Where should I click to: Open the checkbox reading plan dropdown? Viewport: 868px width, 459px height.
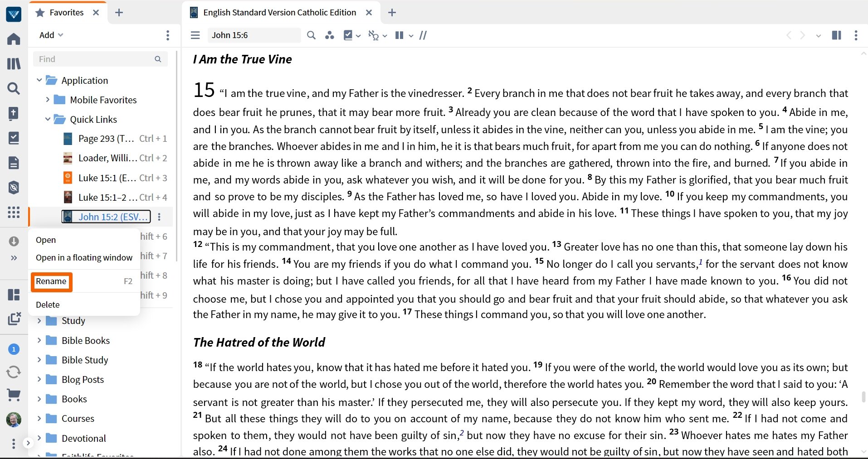(x=352, y=35)
